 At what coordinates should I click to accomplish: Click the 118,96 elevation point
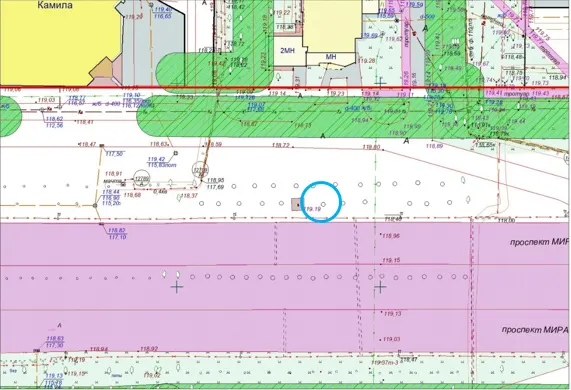(391, 236)
